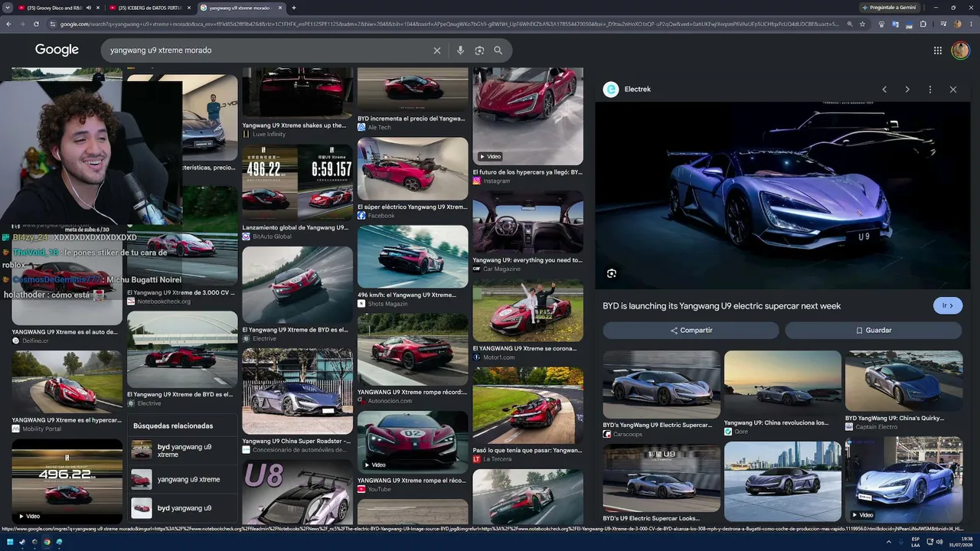
Task: Open the Electrek source link
Action: click(627, 90)
